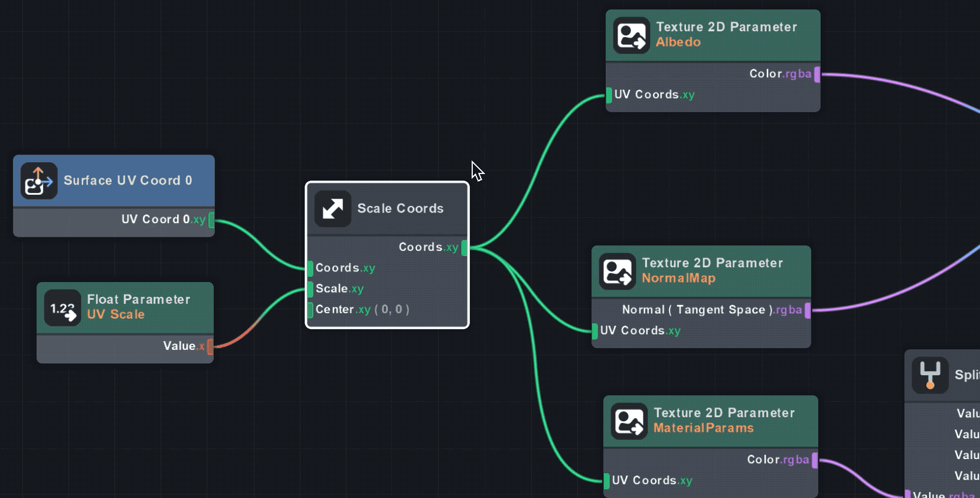
Task: Click Scale Coords' Coords.xy output port
Action: [x=464, y=248]
